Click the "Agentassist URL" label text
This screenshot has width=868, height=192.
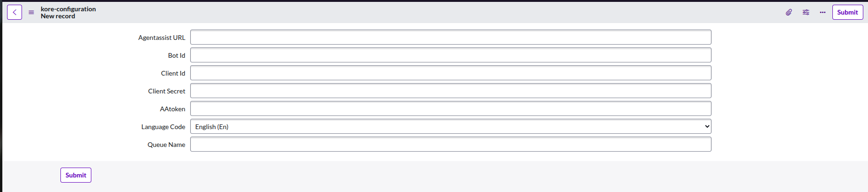(162, 38)
